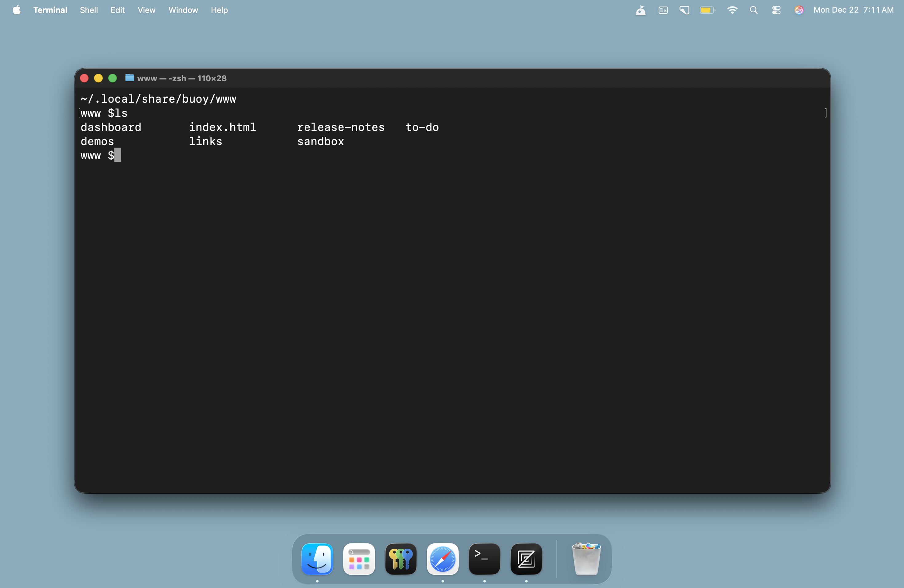Click the Terminal prompt line at cursor
The image size is (904, 588).
(118, 155)
